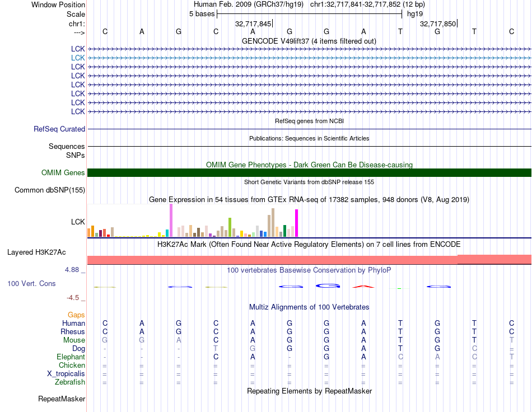Click the Sequences track label
Screen dimensions: 532x412
(x=67, y=147)
